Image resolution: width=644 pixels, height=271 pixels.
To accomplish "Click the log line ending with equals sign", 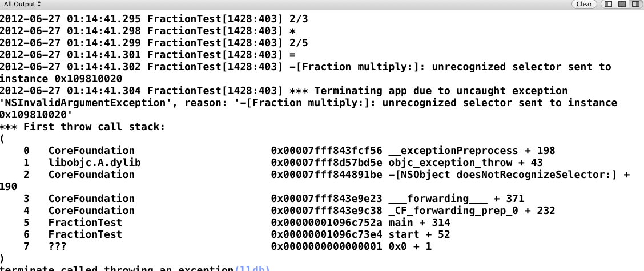I will (148, 55).
